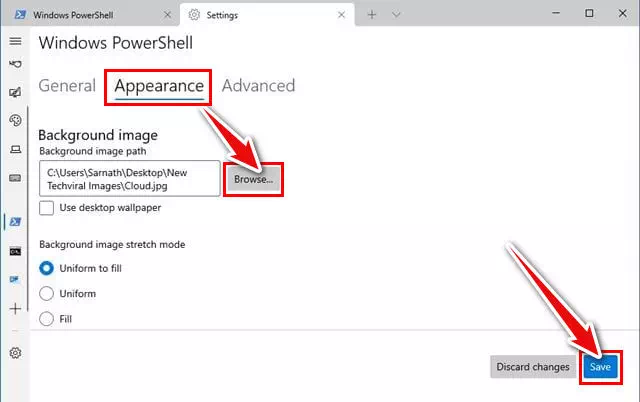Open the hamburger navigation menu
Image resolution: width=640 pixels, height=402 pixels.
16,41
